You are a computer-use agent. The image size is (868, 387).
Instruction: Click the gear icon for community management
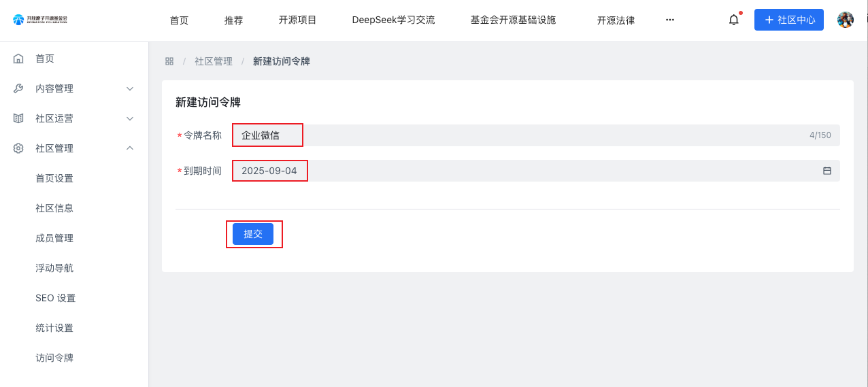point(19,148)
